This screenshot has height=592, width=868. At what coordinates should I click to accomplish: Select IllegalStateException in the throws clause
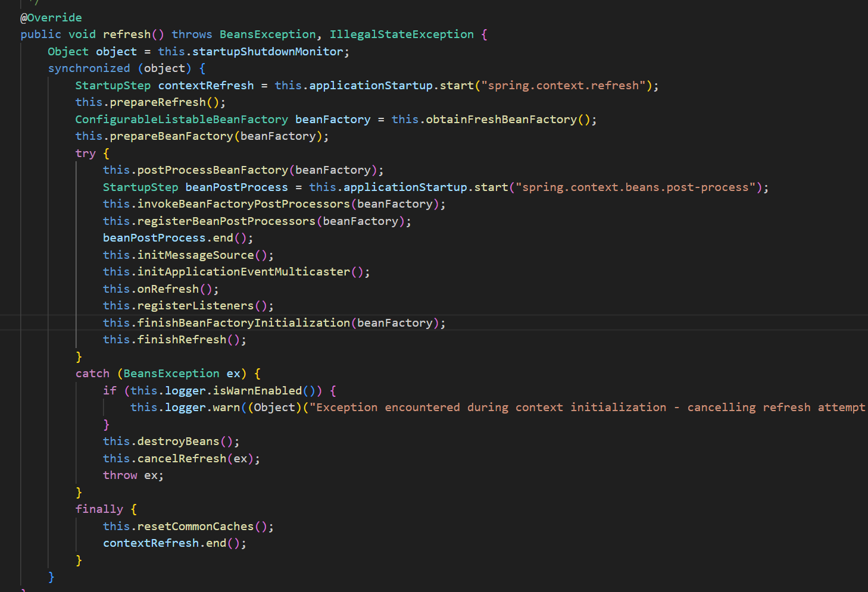(x=401, y=35)
